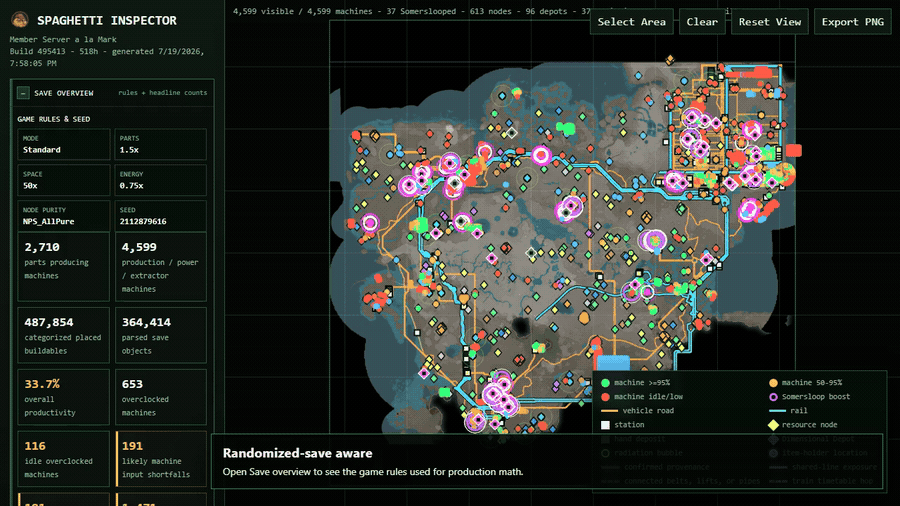The image size is (900, 506).
Task: Click '191 likely machine input shortfalls' stat
Action: 161,459
